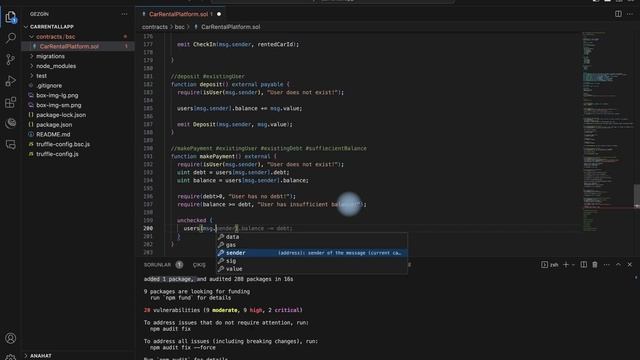This screenshot has width=640, height=360.
Task: Click contracts in the breadcrumb
Action: click(x=155, y=27)
